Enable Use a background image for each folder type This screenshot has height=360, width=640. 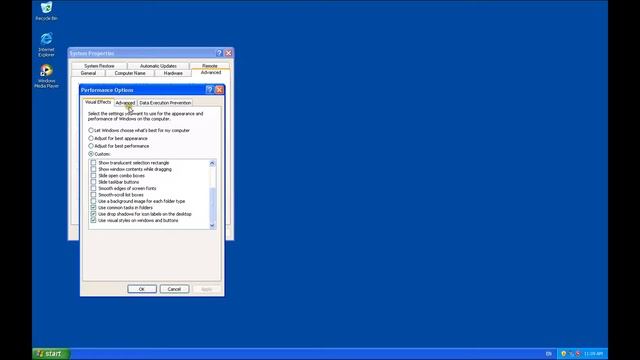93,201
